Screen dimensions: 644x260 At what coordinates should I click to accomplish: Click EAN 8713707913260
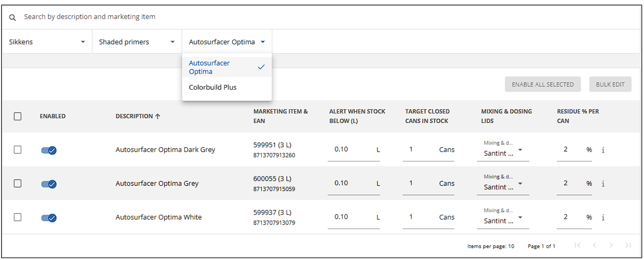coord(274,155)
